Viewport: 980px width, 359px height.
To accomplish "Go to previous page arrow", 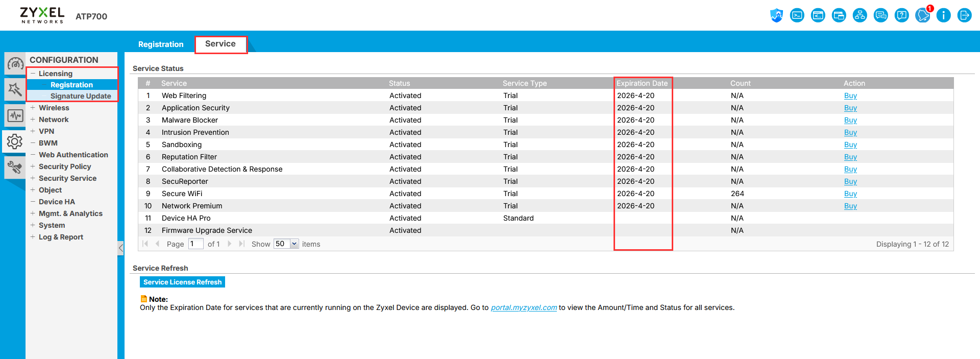I will (x=157, y=244).
